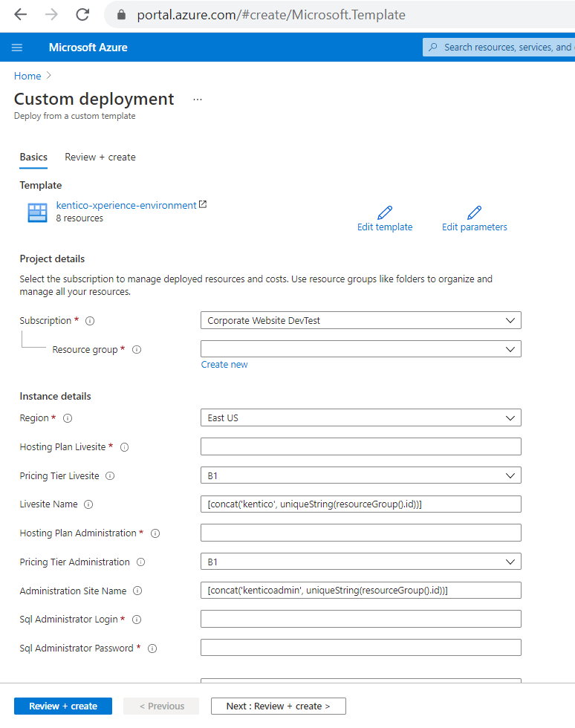Click the Previous button

[x=161, y=706]
